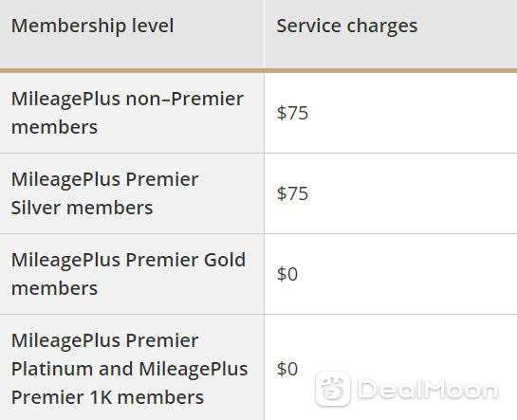The image size is (517, 420).
Task: Click the $75 charge for Premier Silver
Action: click(292, 193)
